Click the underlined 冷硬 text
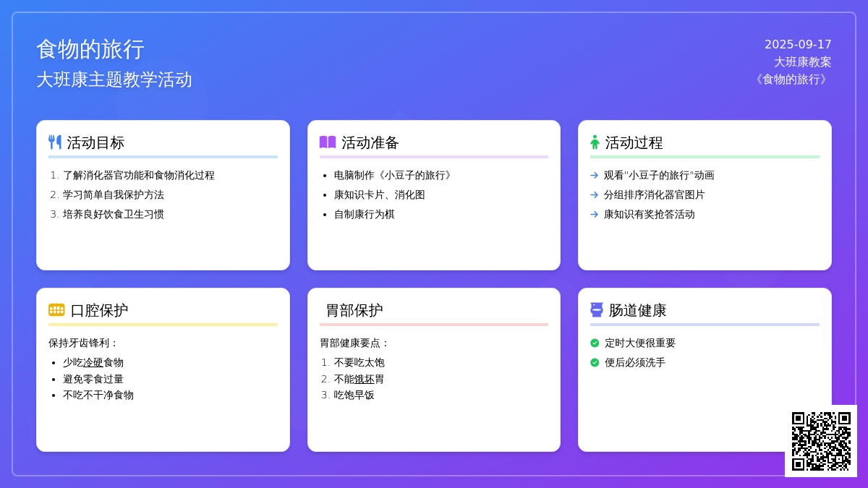Image resolution: width=868 pixels, height=488 pixels. [93, 363]
